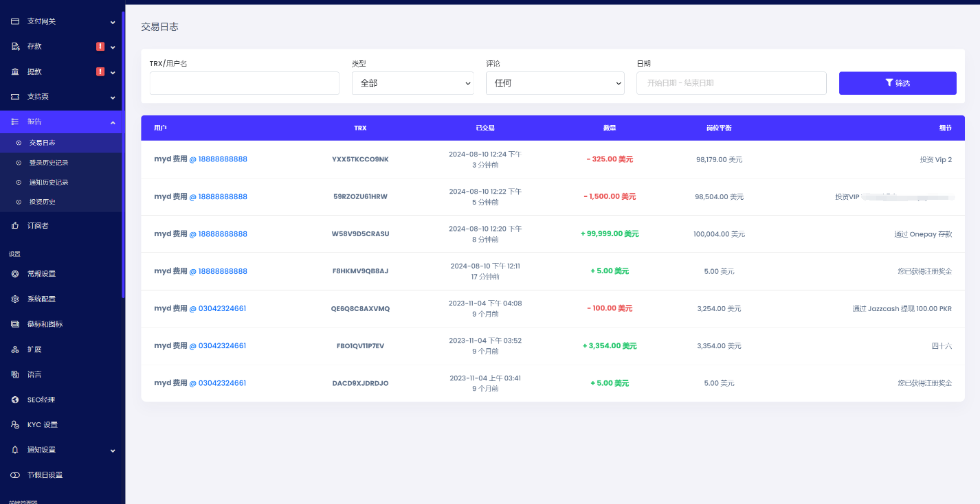Click the amount +99,999.00 美元
The height and width of the screenshot is (504, 980).
pos(610,234)
